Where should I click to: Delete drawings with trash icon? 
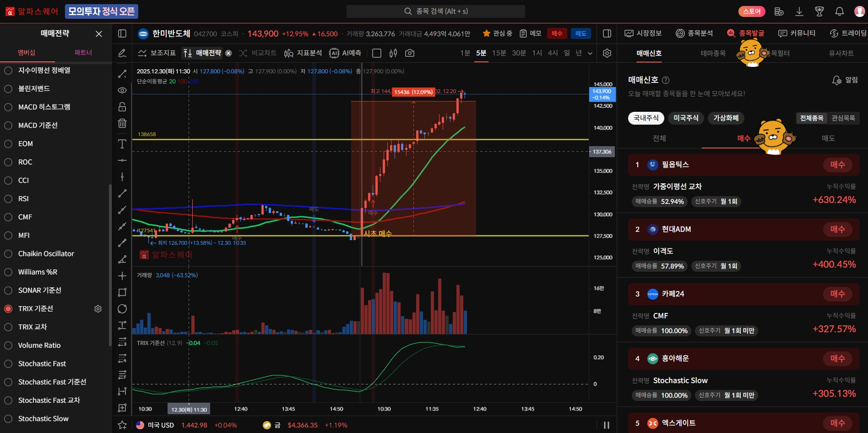(122, 123)
